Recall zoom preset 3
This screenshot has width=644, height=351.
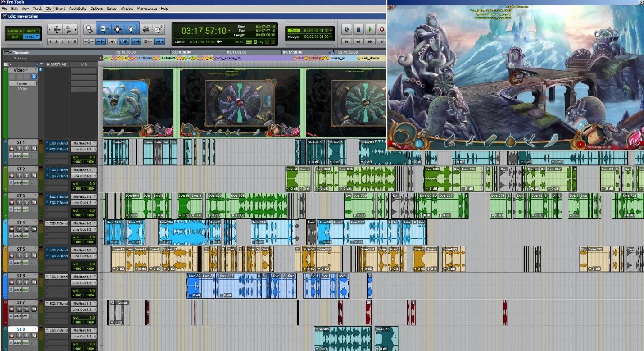click(x=63, y=41)
